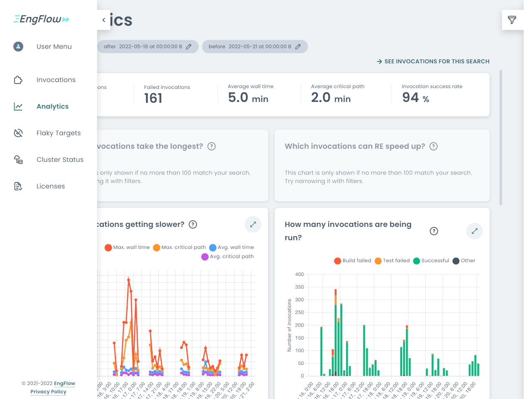Click the Average wall time 5.0 min
The height and width of the screenshot is (399, 532).
[x=248, y=98]
